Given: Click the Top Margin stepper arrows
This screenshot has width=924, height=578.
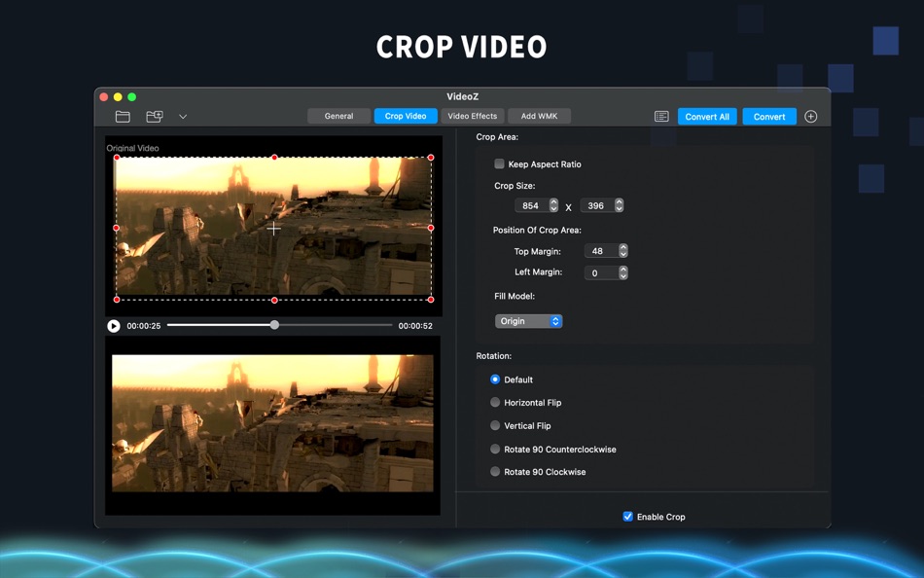Looking at the screenshot, I should coord(623,251).
